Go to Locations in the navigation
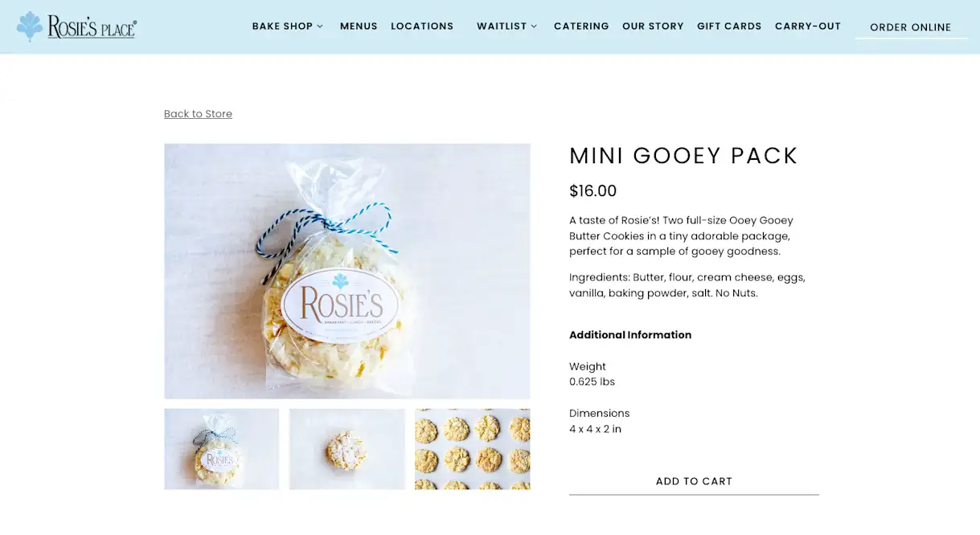Screen dimensions: 980x535 [x=422, y=27]
